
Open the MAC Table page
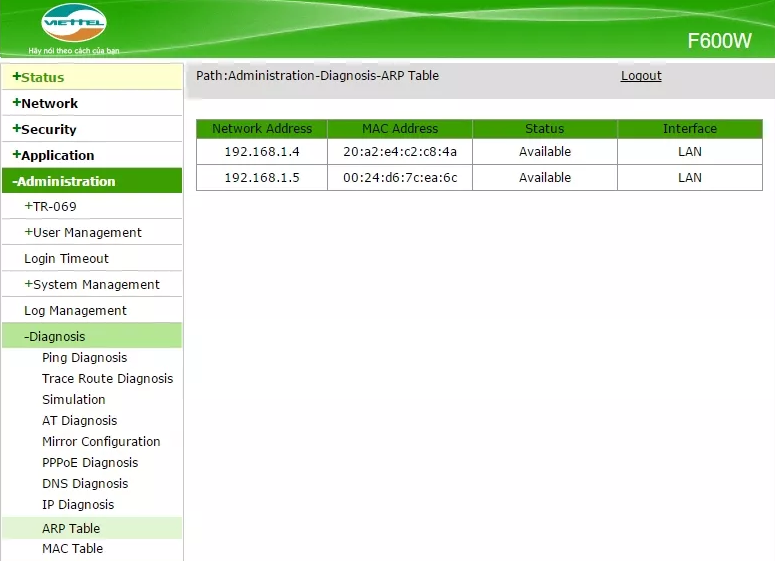[x=73, y=549]
